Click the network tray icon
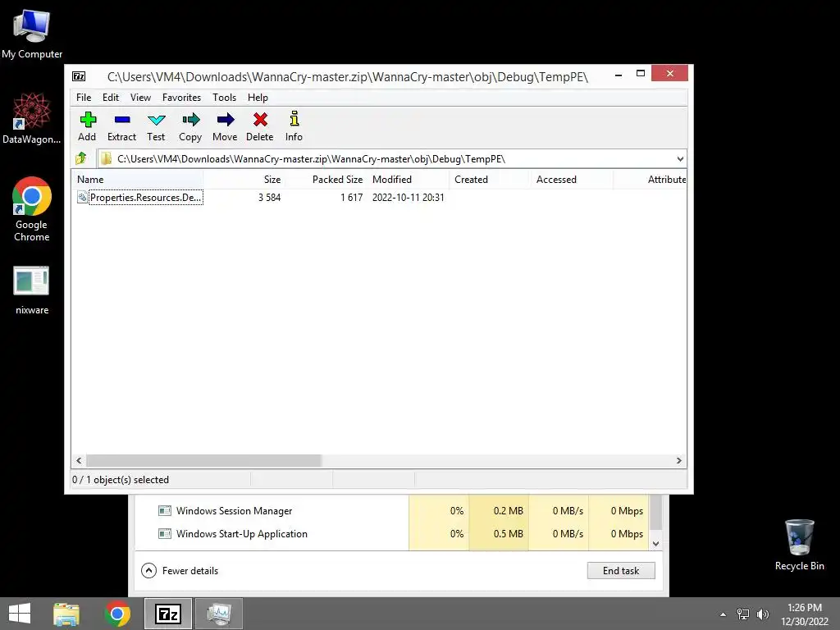This screenshot has width=840, height=630. tap(743, 614)
